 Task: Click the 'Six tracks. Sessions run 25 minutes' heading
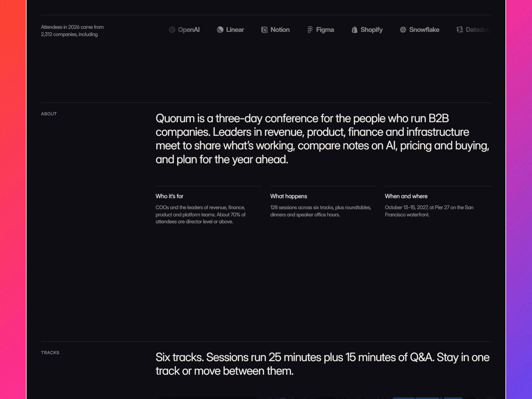(322, 364)
